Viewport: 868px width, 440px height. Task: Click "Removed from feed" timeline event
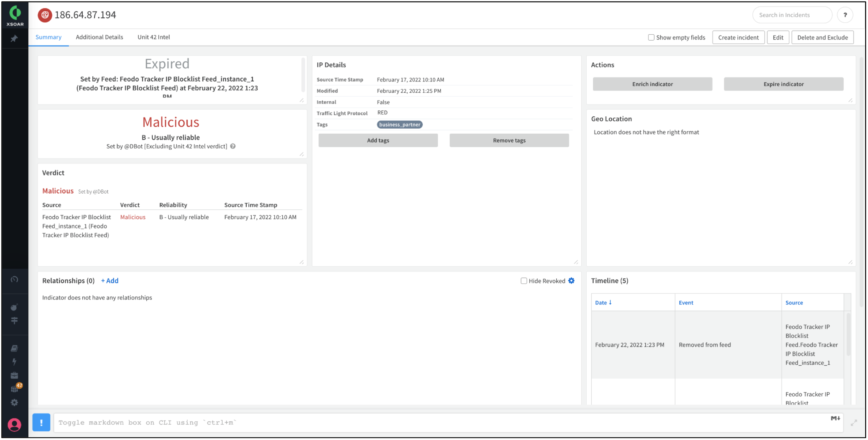click(705, 345)
